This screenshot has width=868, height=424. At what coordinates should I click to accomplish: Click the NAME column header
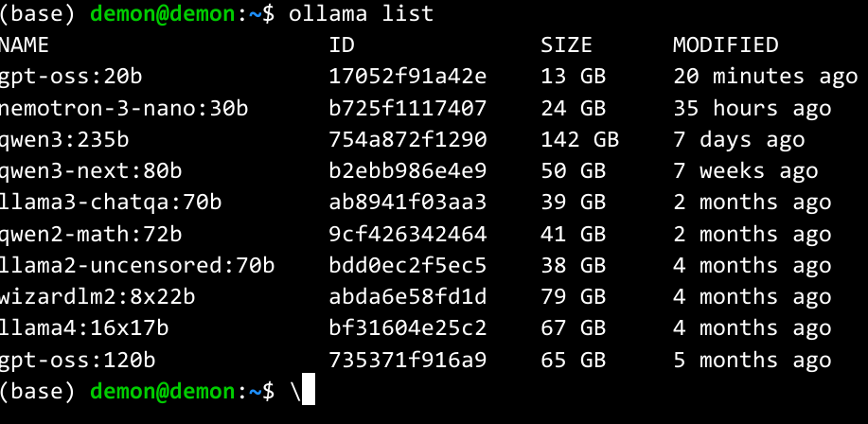25,44
